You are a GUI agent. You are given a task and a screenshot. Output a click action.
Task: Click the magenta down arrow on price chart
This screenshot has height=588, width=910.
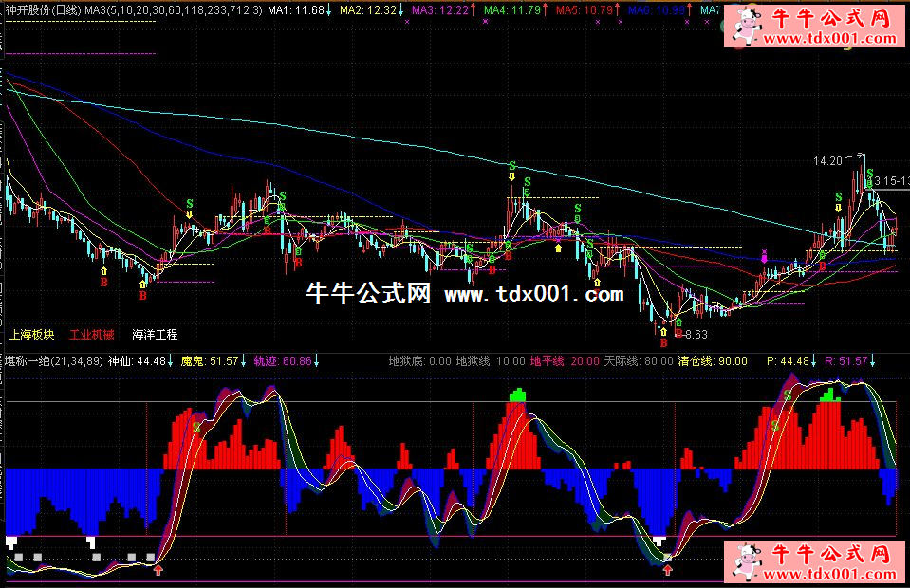click(x=764, y=256)
